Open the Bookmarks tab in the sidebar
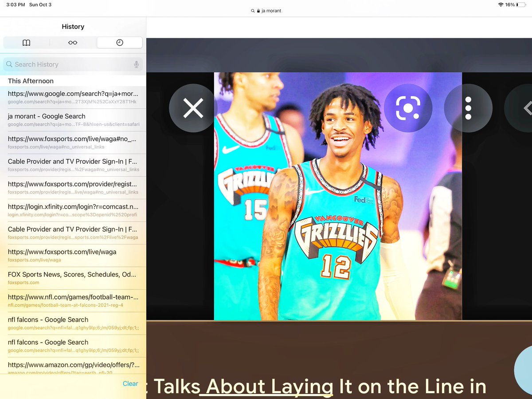 click(x=27, y=43)
